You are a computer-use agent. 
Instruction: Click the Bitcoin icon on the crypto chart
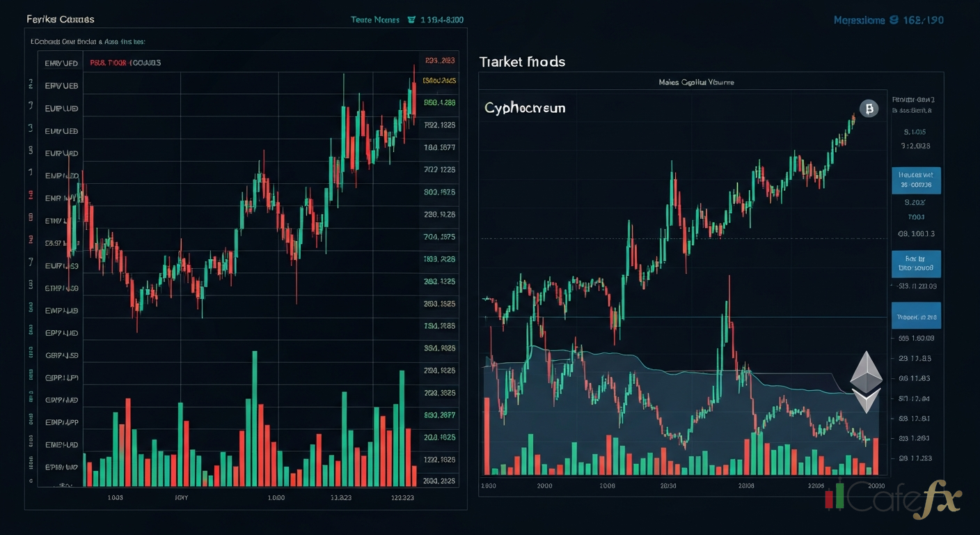[x=868, y=108]
